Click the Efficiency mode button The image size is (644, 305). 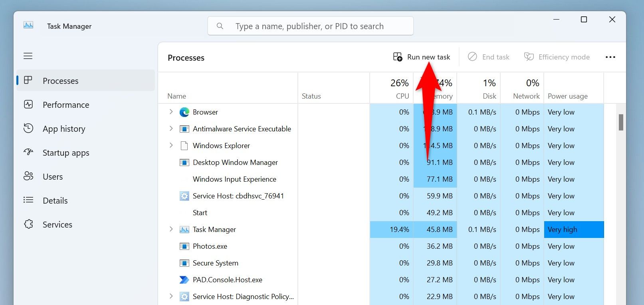tap(557, 57)
